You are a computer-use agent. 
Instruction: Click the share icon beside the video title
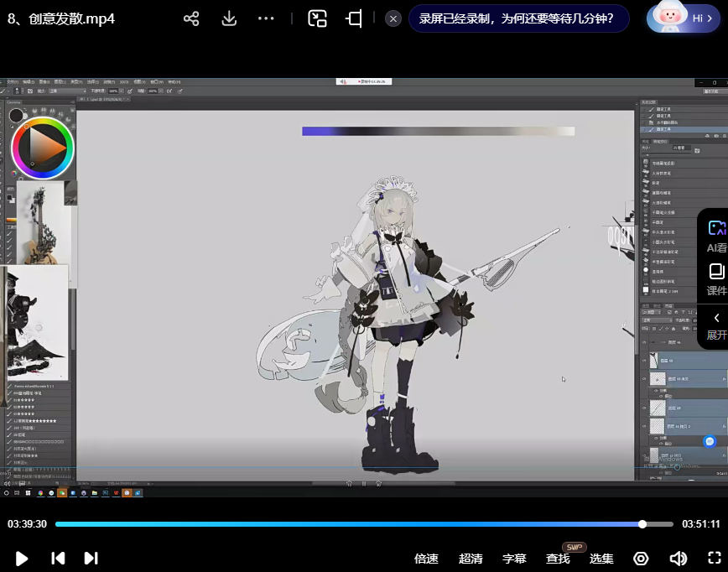coord(191,18)
